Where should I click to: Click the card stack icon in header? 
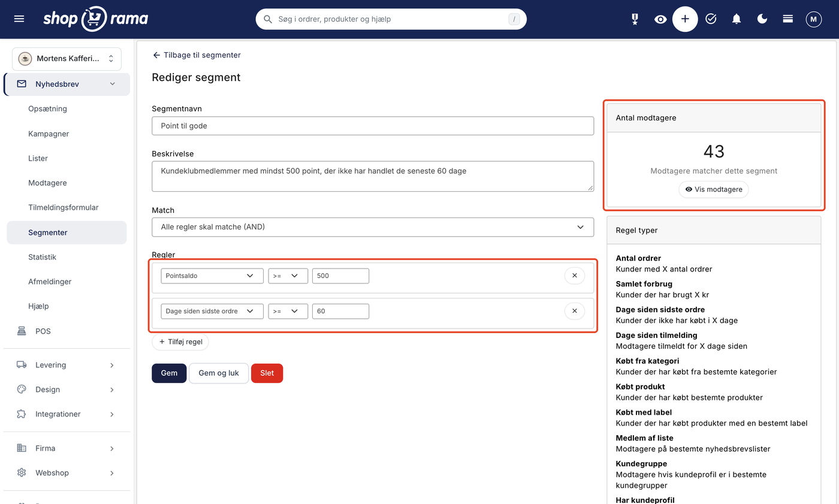788,19
